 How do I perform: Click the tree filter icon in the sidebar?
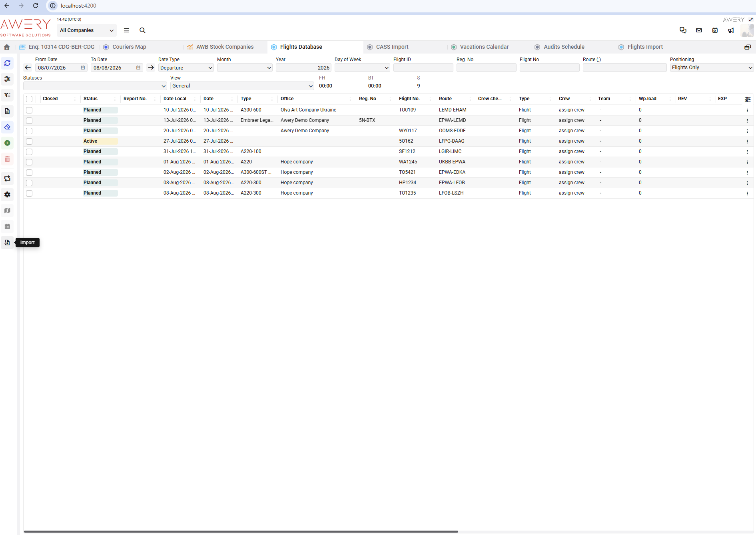coord(7,95)
